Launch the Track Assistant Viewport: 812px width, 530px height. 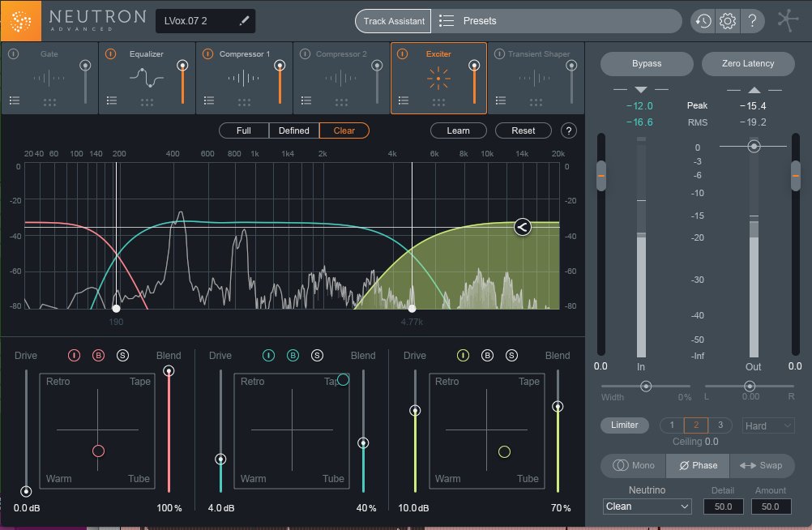click(394, 21)
